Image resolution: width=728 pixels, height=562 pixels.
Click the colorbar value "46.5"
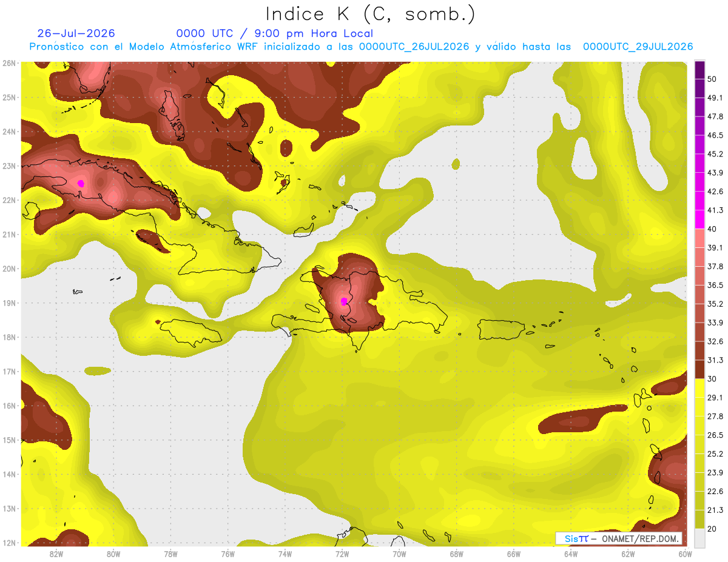coord(715,135)
